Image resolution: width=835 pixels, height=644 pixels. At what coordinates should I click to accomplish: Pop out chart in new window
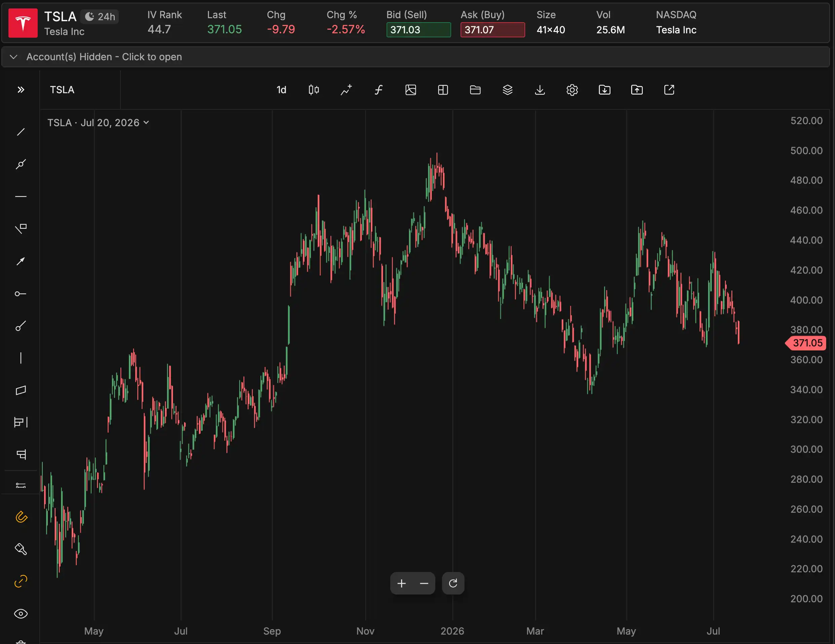(x=669, y=90)
